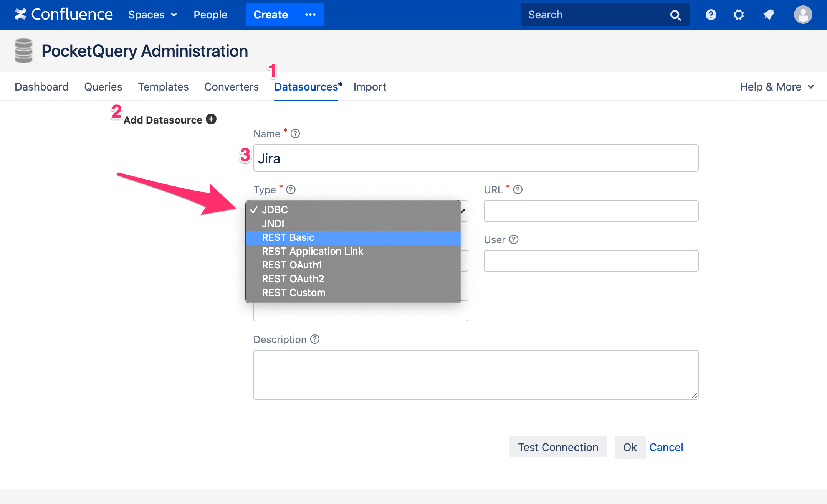Click the search magnifier icon
This screenshot has height=504, width=827.
click(675, 15)
